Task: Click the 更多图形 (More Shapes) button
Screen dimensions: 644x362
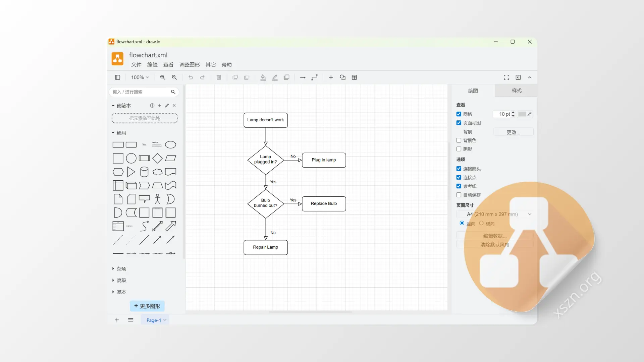Action: click(x=147, y=306)
